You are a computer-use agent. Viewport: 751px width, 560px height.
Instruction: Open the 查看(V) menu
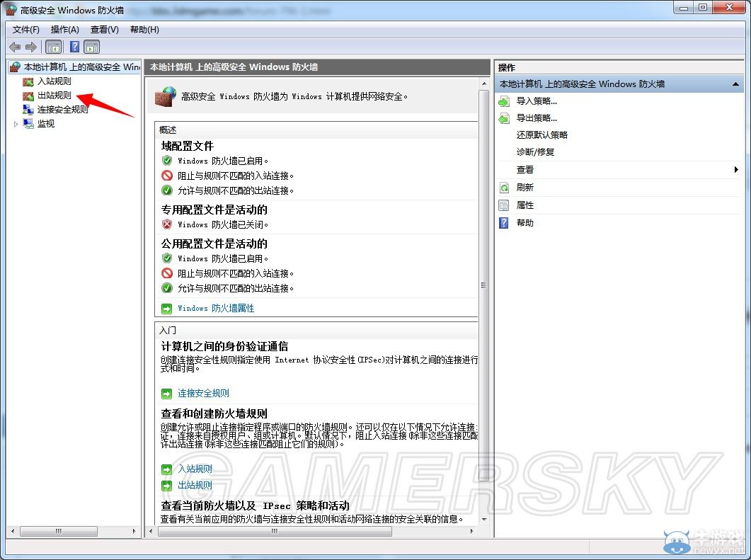click(x=103, y=30)
